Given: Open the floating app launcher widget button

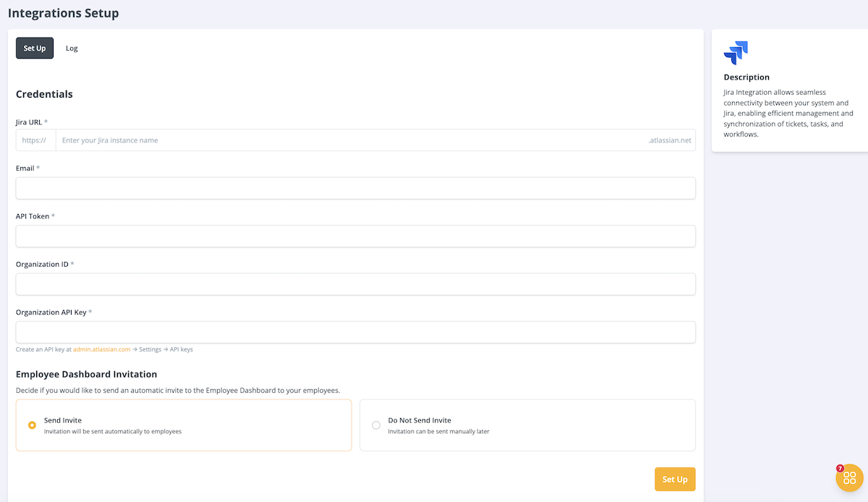Looking at the screenshot, I should tap(849, 478).
